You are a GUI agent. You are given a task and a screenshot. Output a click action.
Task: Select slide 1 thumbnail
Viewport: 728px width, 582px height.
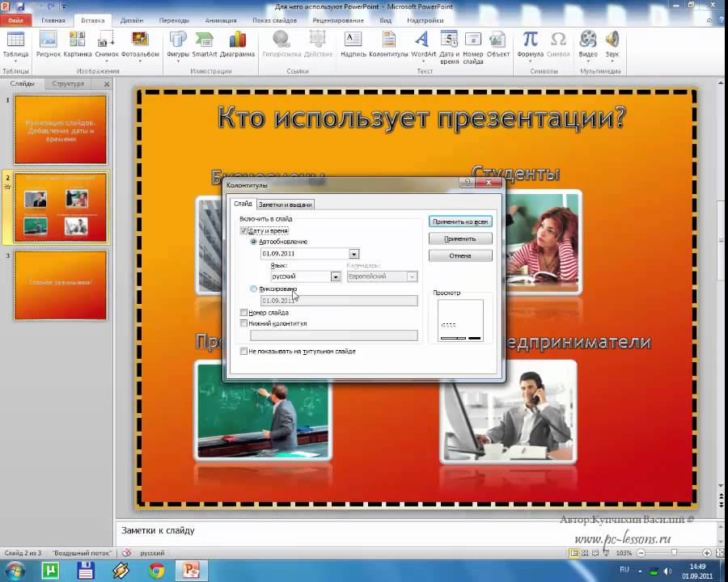61,129
